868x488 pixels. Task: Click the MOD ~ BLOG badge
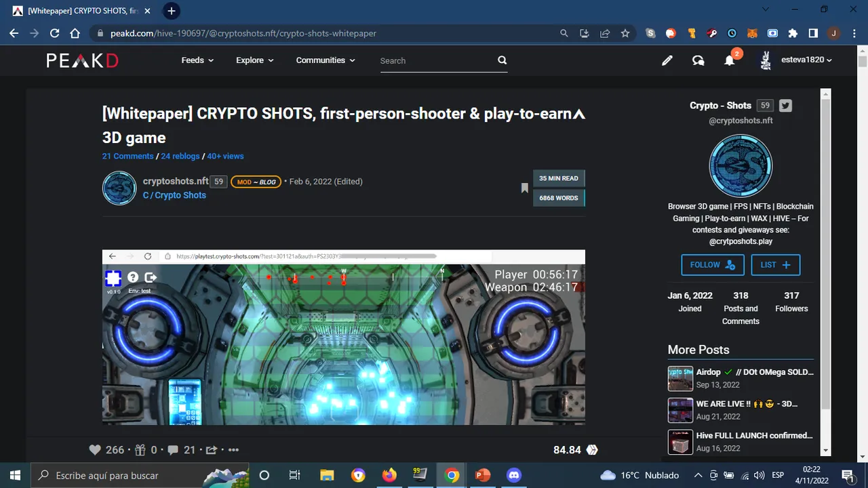(256, 182)
